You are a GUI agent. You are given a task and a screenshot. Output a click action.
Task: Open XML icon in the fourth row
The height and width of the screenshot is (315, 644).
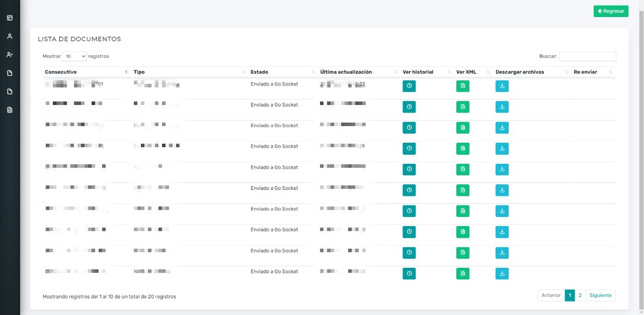click(x=463, y=149)
